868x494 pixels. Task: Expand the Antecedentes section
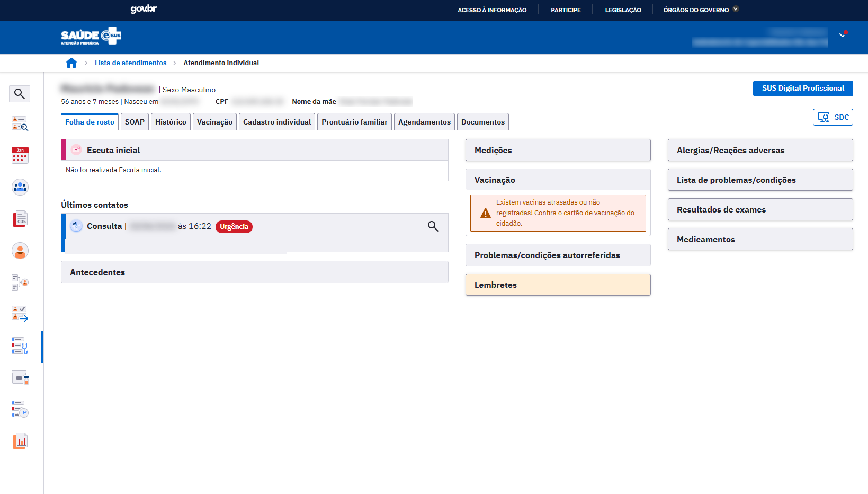[255, 272]
